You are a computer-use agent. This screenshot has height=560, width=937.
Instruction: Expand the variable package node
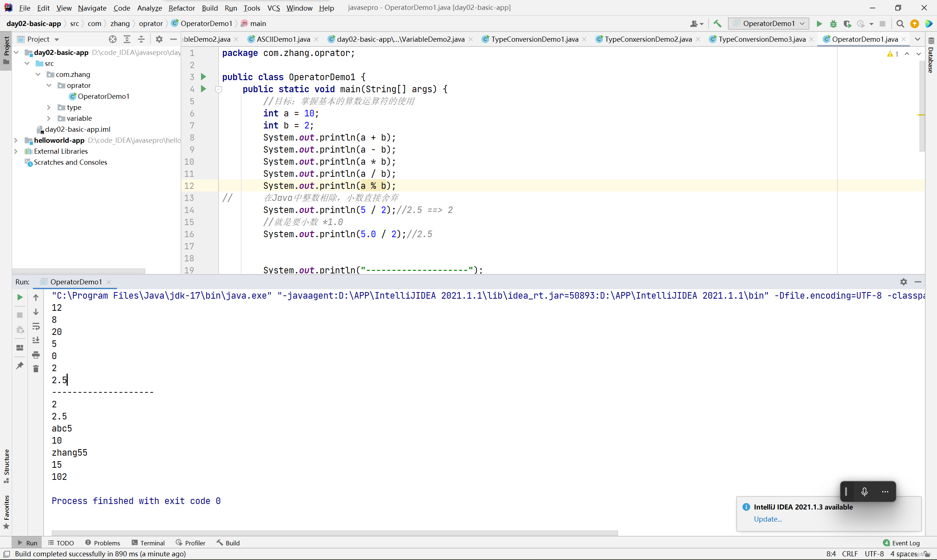click(49, 118)
